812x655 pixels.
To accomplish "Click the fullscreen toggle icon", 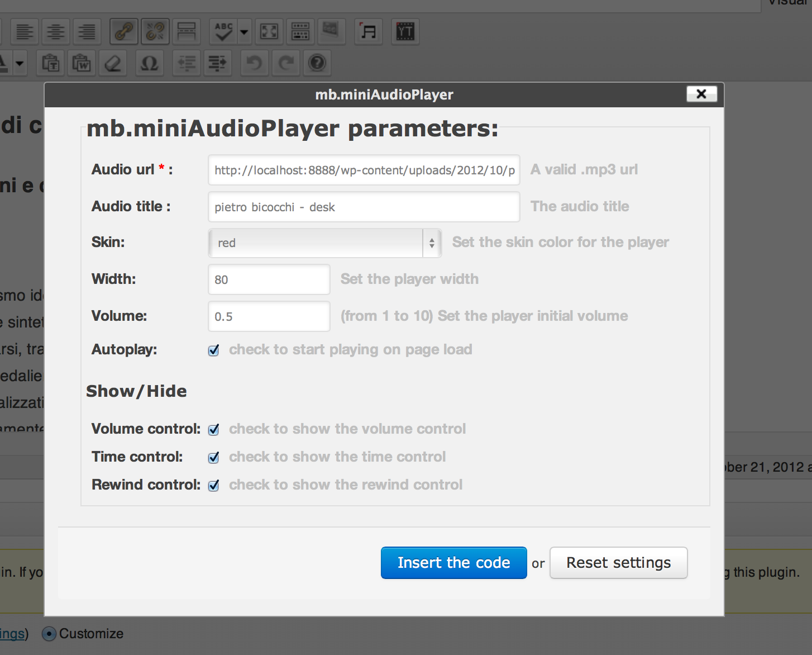I will click(x=269, y=31).
